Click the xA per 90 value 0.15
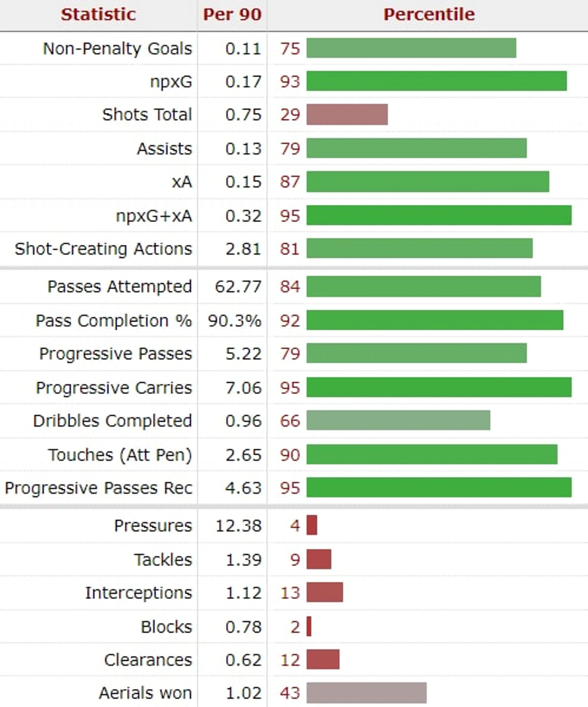 click(x=243, y=182)
